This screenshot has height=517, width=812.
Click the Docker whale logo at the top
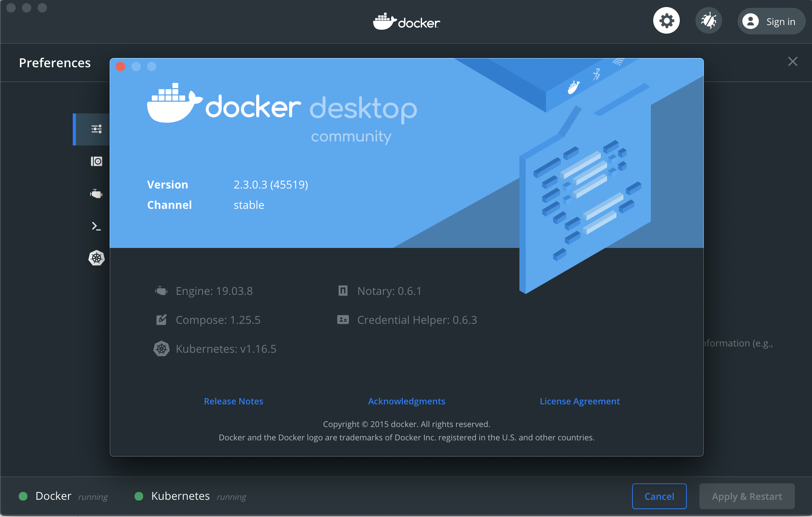406,22
